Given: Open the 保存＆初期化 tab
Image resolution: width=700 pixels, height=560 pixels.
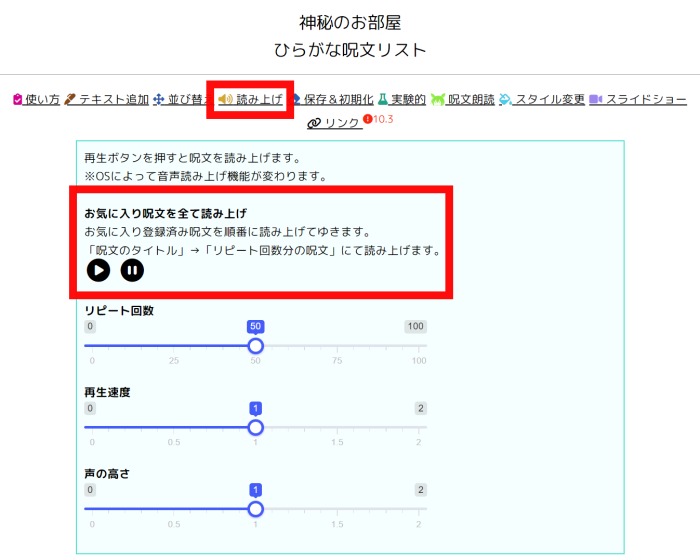Looking at the screenshot, I should point(338,100).
